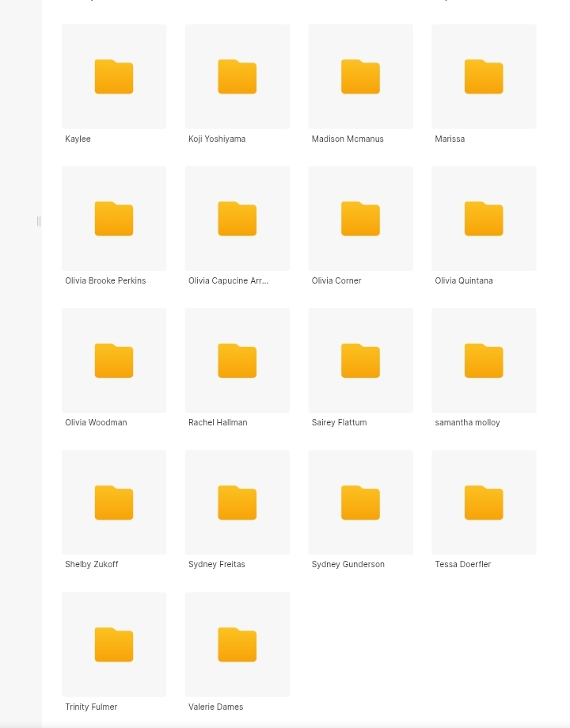Select the Marissa folder icon
The height and width of the screenshot is (728, 570).
point(484,77)
